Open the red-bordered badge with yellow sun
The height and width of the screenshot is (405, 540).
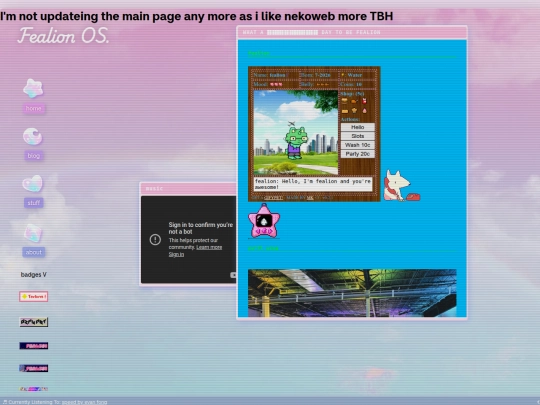pyautogui.click(x=33, y=297)
